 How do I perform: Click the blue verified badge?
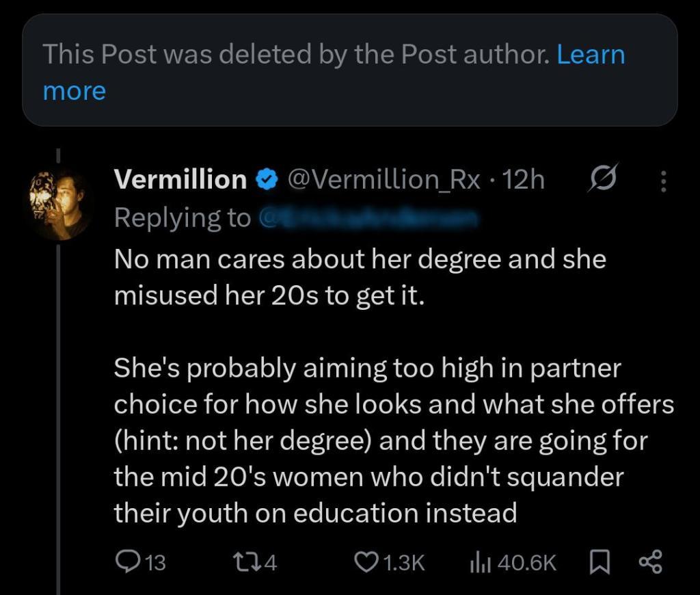tap(267, 181)
